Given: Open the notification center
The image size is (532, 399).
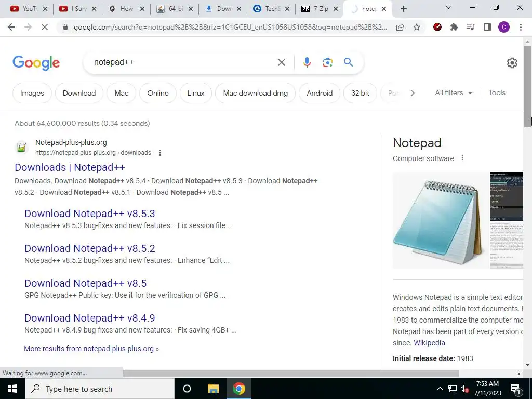Looking at the screenshot, I should point(516,389).
